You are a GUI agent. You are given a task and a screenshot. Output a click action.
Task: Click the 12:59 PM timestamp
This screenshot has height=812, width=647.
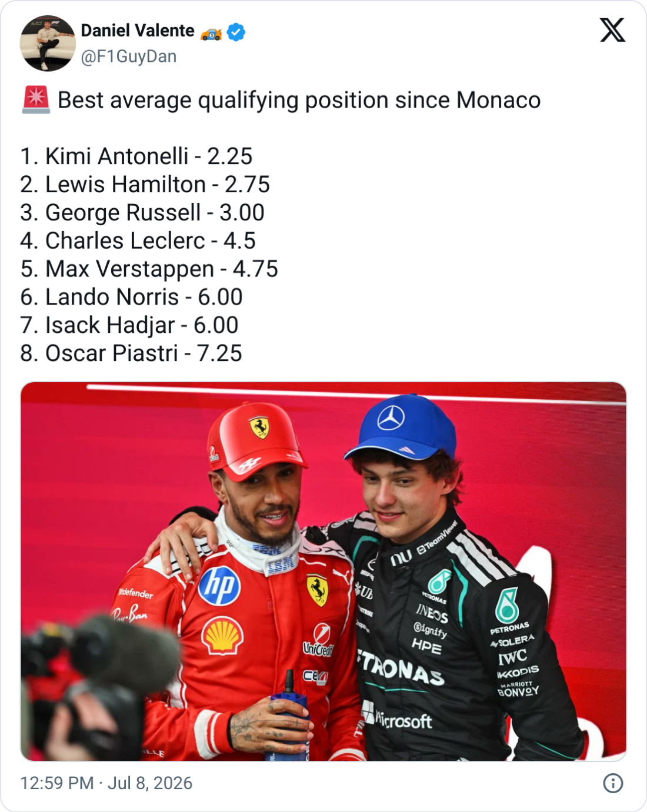57,783
